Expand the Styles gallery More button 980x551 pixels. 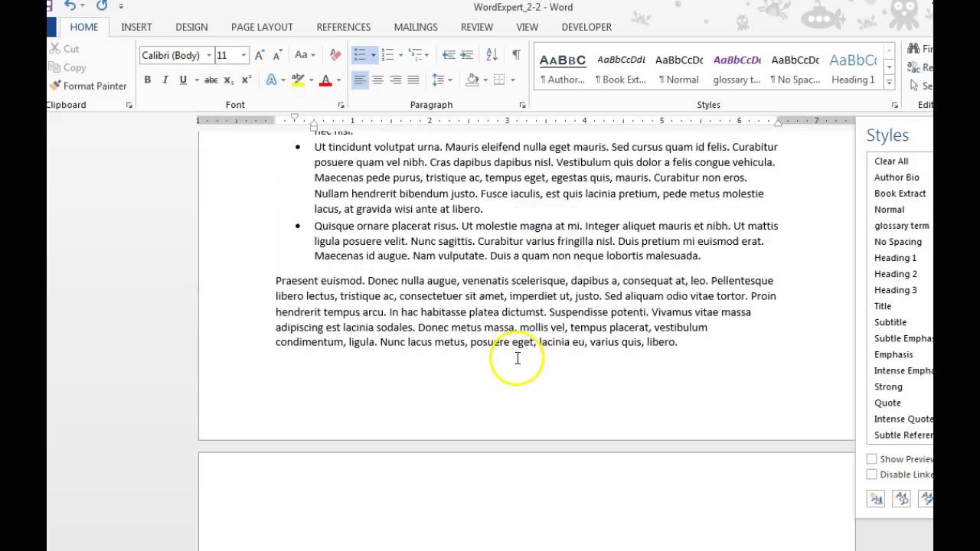pos(889,83)
